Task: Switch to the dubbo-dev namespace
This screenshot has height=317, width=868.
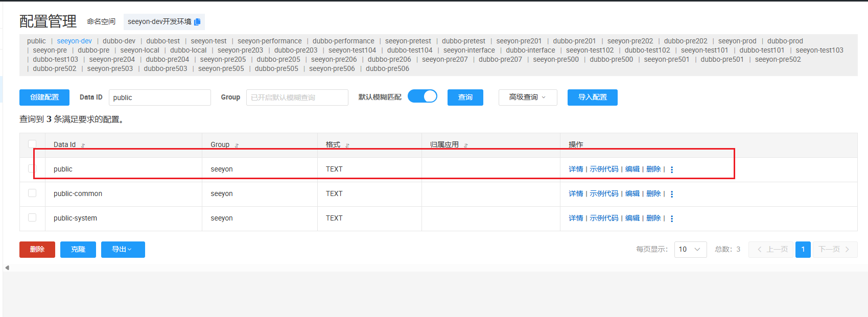Action: [119, 41]
